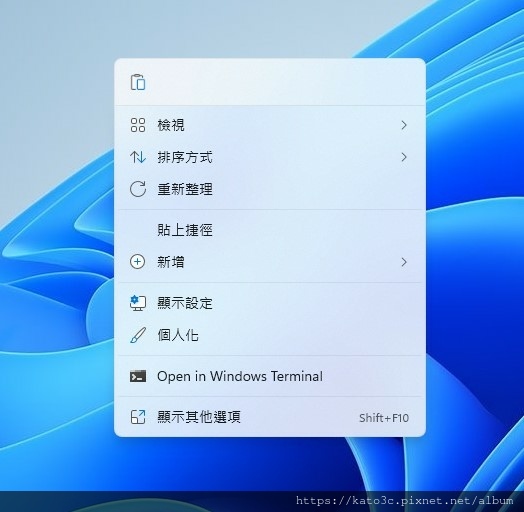Click the Shift+F10 shortcut label
This screenshot has height=512, width=524.
click(384, 418)
